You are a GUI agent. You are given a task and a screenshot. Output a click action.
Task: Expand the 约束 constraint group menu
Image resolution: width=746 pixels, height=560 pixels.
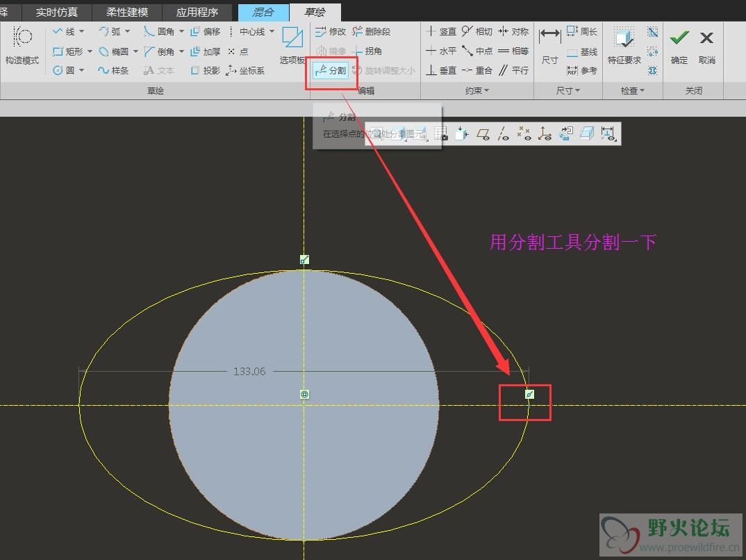click(x=476, y=90)
